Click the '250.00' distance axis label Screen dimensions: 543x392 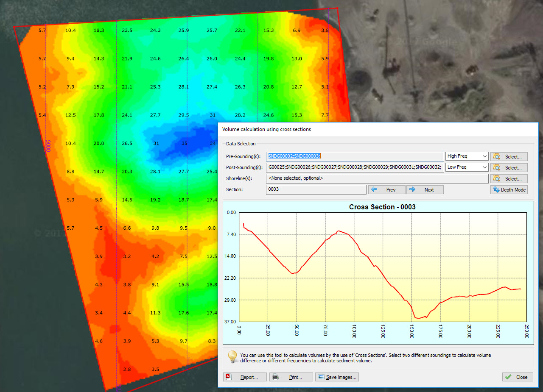pos(527,332)
